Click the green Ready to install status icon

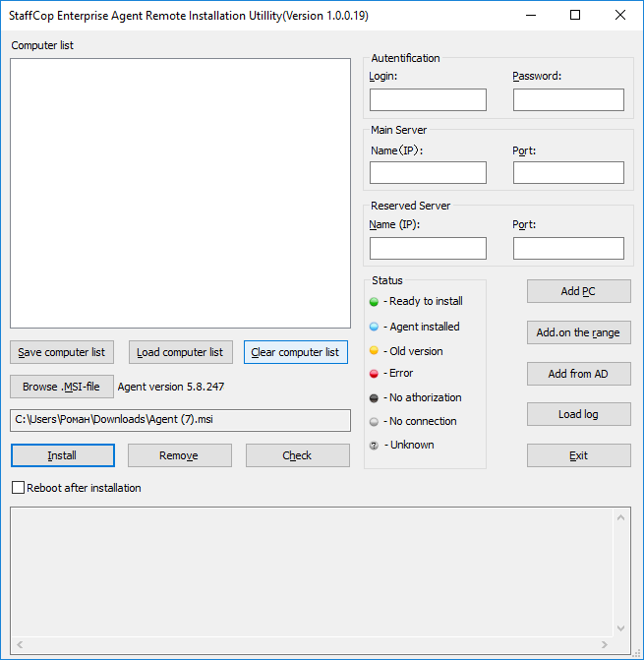pos(374,302)
